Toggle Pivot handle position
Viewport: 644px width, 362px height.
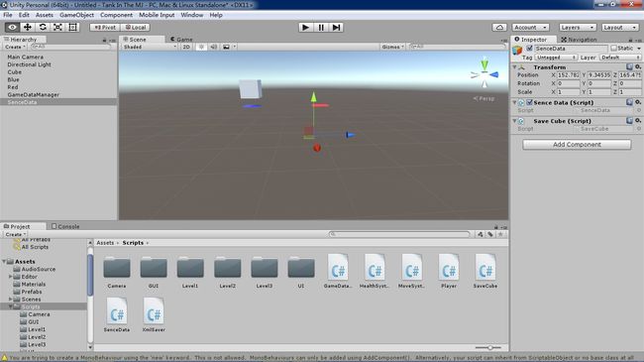pos(105,27)
